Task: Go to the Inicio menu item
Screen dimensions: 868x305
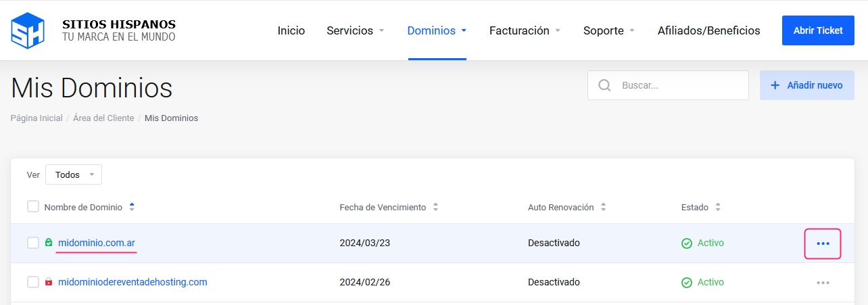Action: click(x=291, y=30)
